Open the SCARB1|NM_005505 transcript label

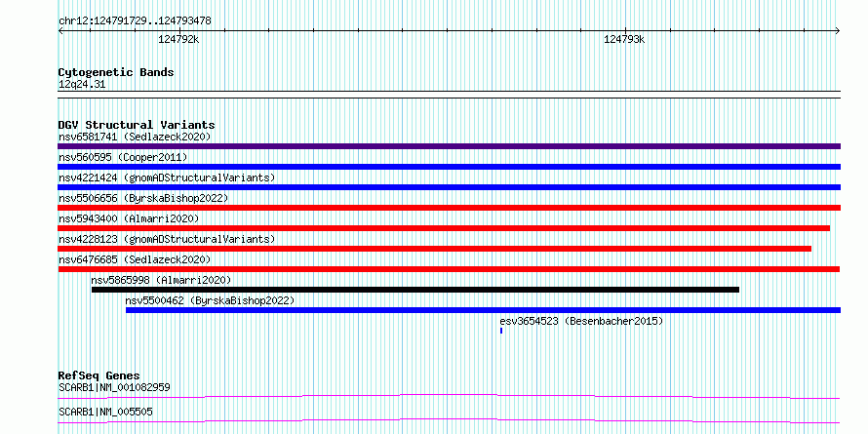[x=105, y=412]
